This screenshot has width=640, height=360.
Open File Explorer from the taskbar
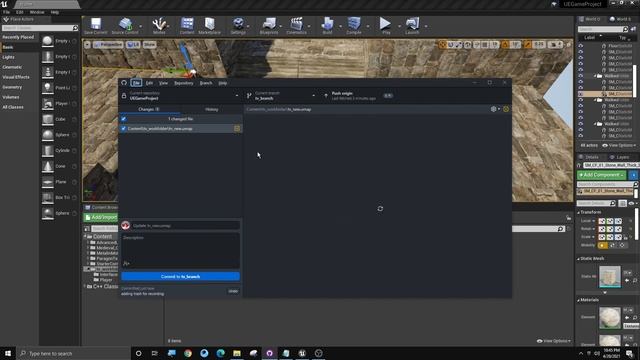tap(237, 353)
